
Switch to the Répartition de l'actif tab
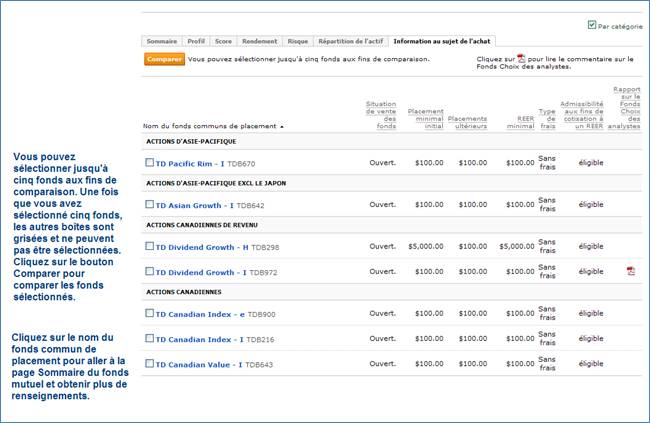click(x=350, y=42)
